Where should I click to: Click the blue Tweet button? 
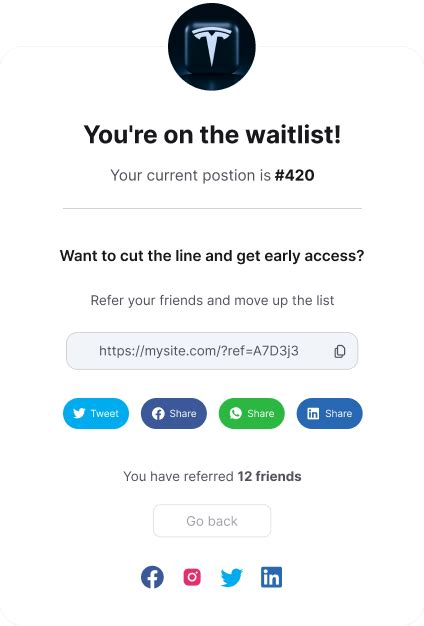pos(96,413)
